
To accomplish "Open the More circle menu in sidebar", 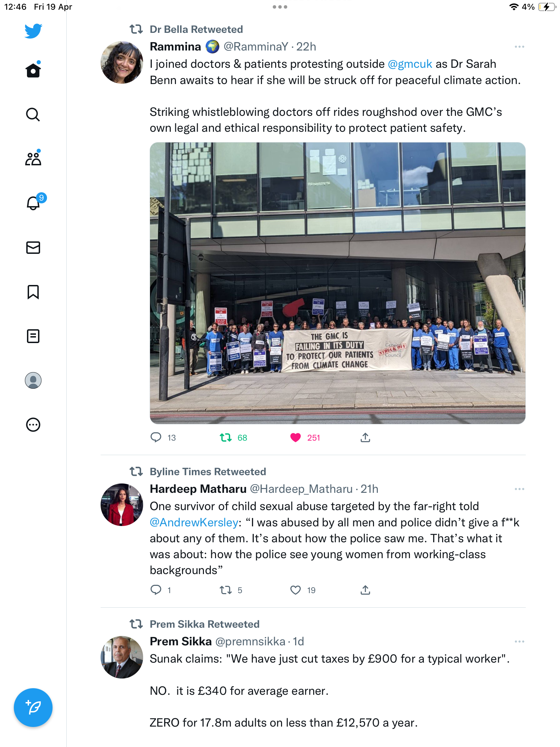I will [x=33, y=424].
